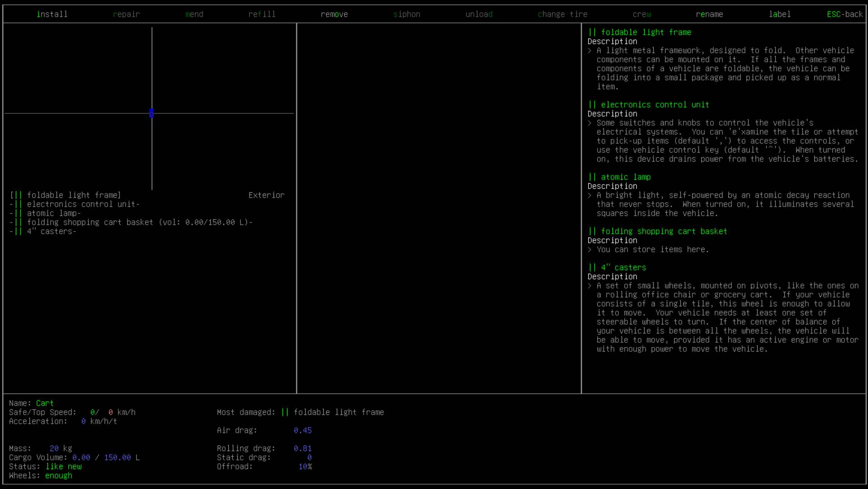Click the siphon option
Screen dimensions: 868x489
tap(406, 14)
